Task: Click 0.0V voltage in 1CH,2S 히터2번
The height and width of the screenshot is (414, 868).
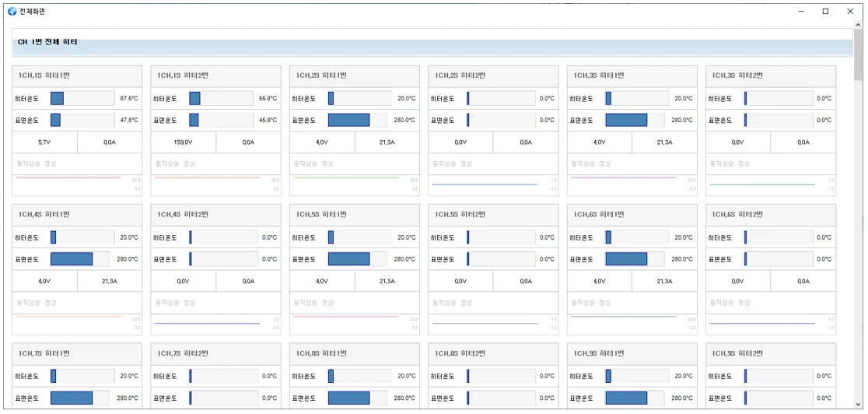Action: 460,142
